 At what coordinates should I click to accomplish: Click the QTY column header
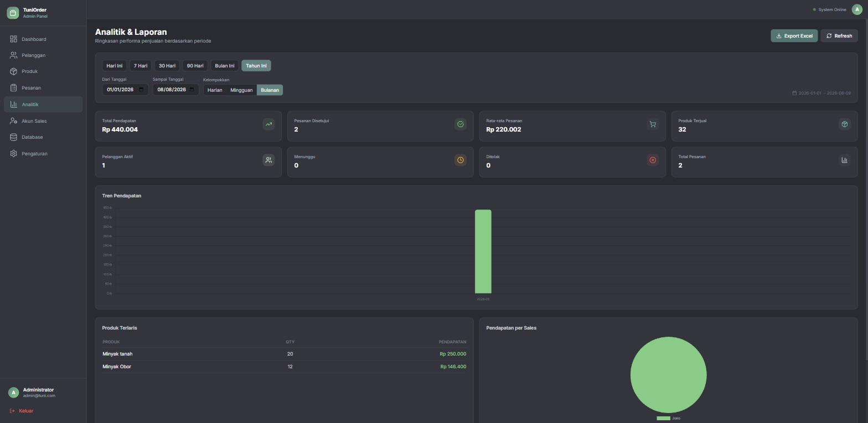tap(290, 342)
